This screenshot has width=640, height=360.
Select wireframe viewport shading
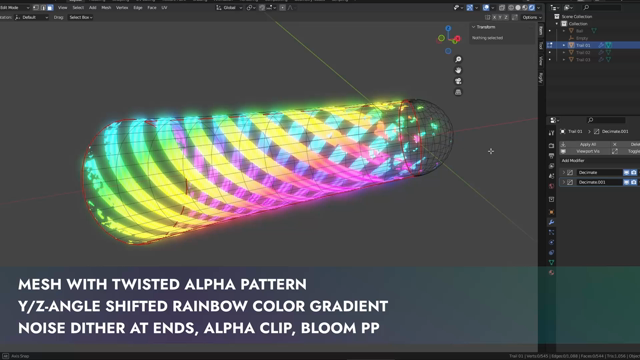click(x=511, y=8)
